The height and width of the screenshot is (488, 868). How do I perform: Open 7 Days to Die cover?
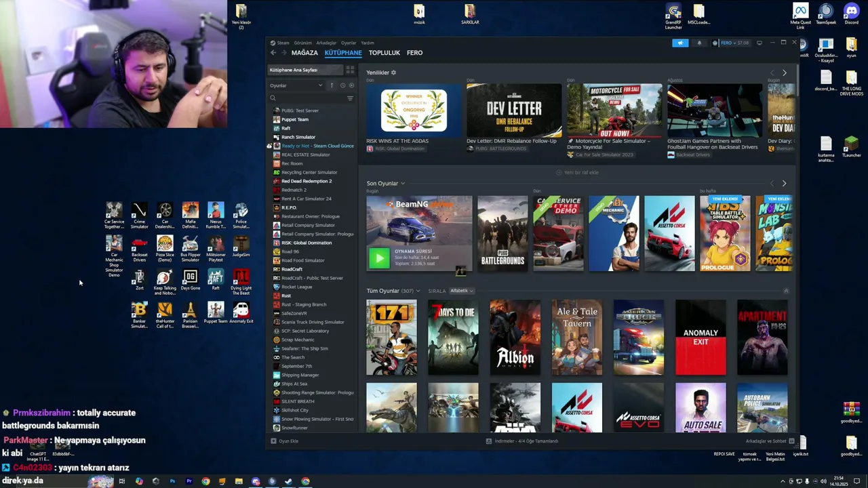coord(453,338)
